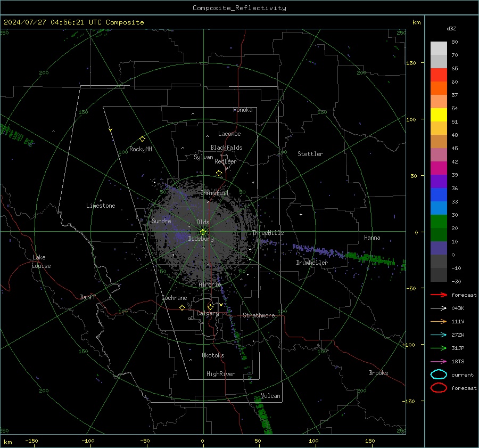Click the Lacombe city label
479x448 pixels.
click(229, 134)
